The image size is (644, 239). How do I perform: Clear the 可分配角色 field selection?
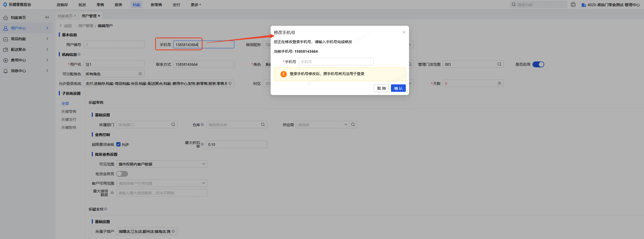[x=140, y=74]
